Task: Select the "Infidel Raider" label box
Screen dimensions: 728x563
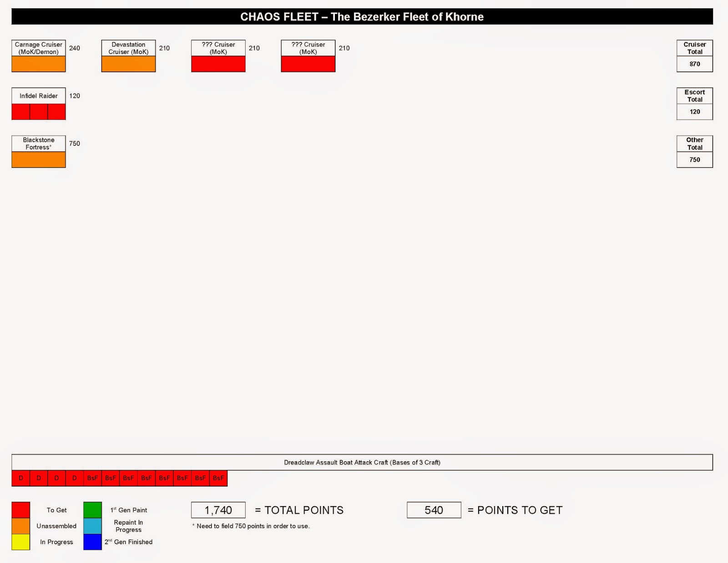Action: click(x=39, y=96)
